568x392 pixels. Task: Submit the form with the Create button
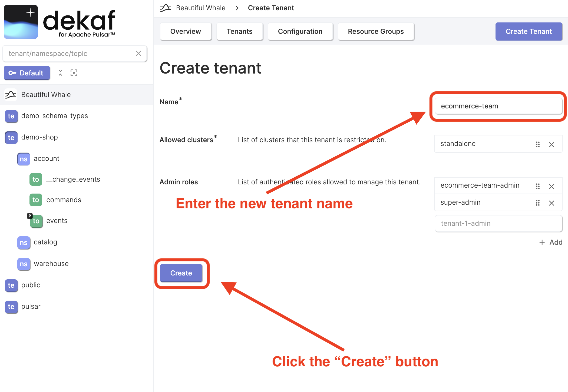(181, 273)
